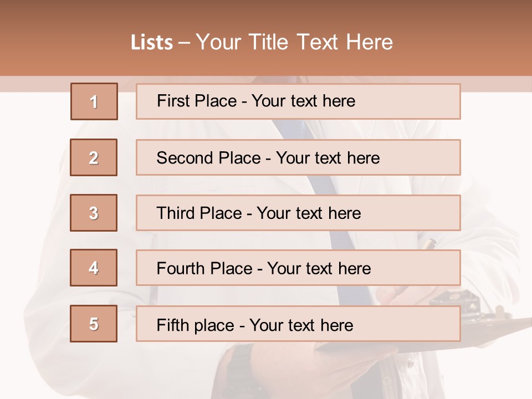Click the pen in background photo

coord(428,244)
